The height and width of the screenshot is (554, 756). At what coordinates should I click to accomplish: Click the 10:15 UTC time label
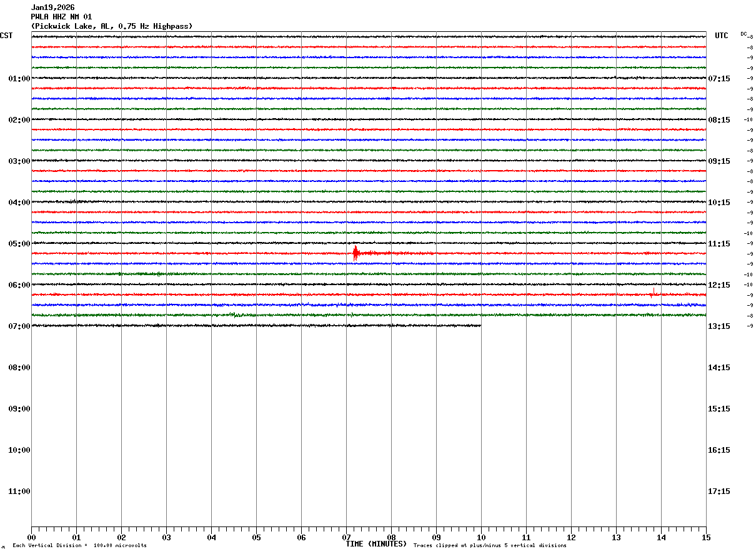tap(719, 203)
